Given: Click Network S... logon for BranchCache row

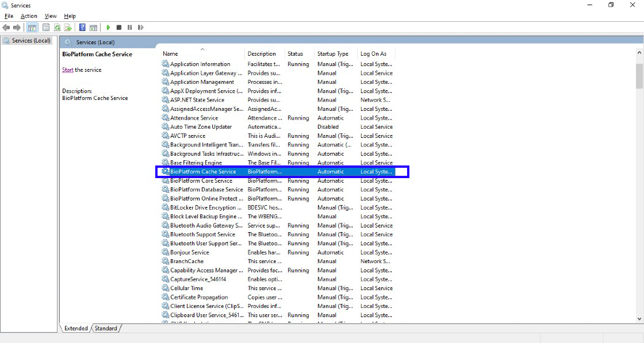Looking at the screenshot, I should (x=375, y=261).
